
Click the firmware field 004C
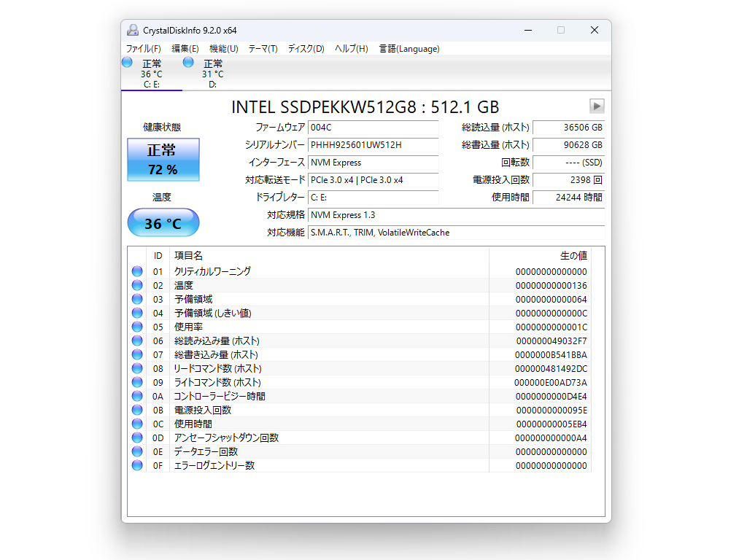tap(373, 128)
